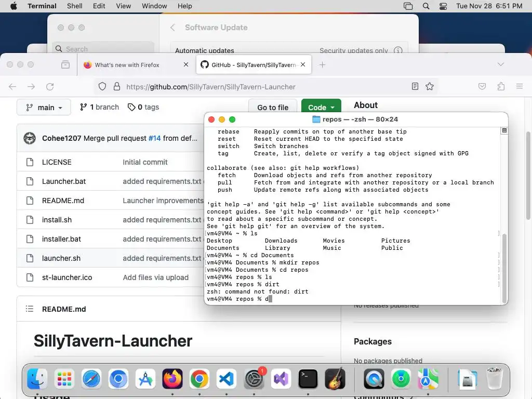532x399 pixels.
Task: Open the Shell menu
Action: click(75, 6)
